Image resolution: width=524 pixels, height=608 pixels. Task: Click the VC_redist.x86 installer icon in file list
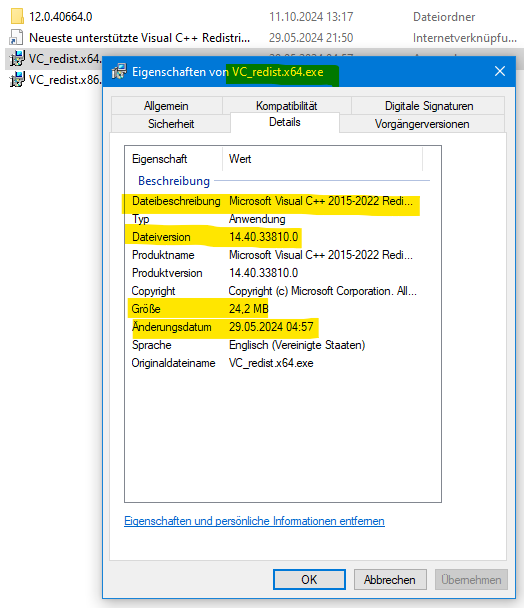(17, 79)
